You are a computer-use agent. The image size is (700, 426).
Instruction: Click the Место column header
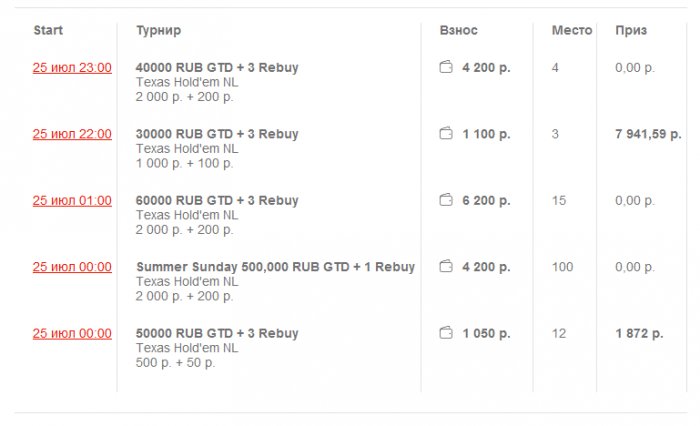572,31
